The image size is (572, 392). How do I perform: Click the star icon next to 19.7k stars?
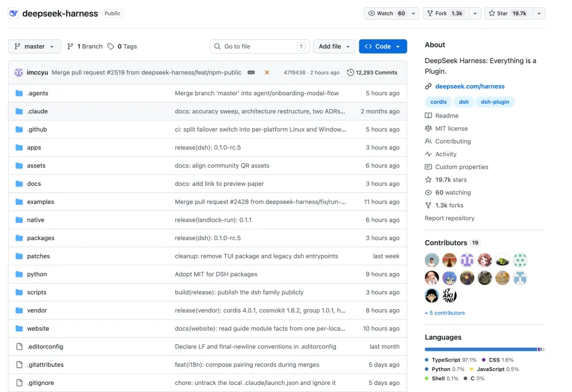[x=428, y=180]
